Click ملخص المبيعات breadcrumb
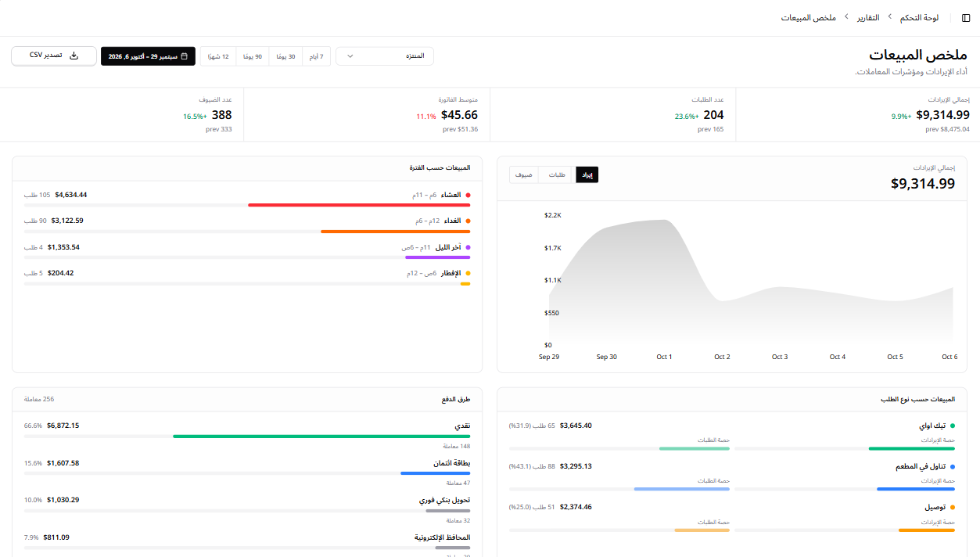The height and width of the screenshot is (557, 980). point(809,17)
